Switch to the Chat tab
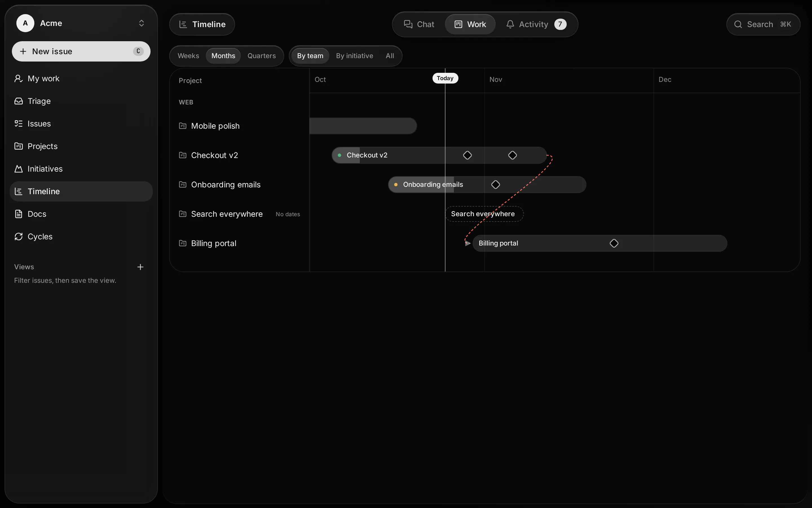 point(419,24)
